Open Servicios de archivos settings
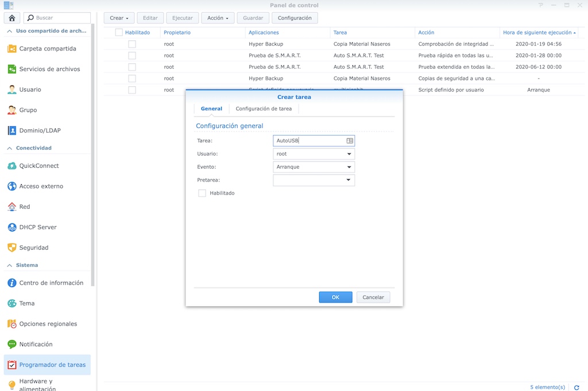 tap(44, 69)
